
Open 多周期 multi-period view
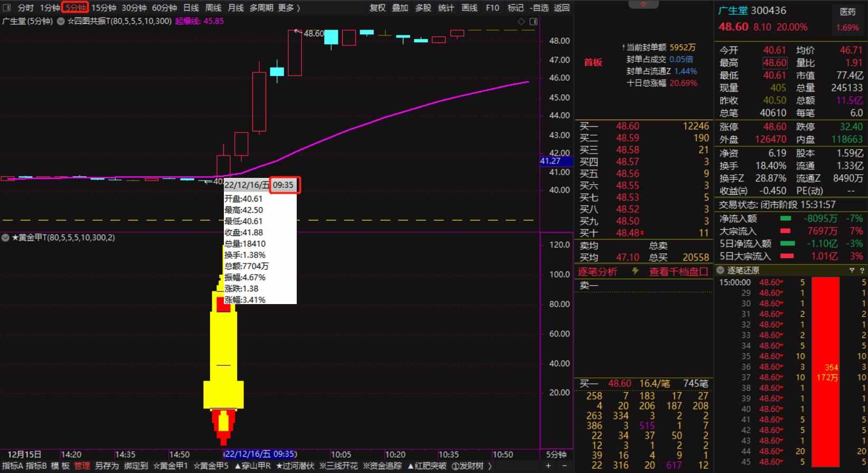(x=261, y=7)
